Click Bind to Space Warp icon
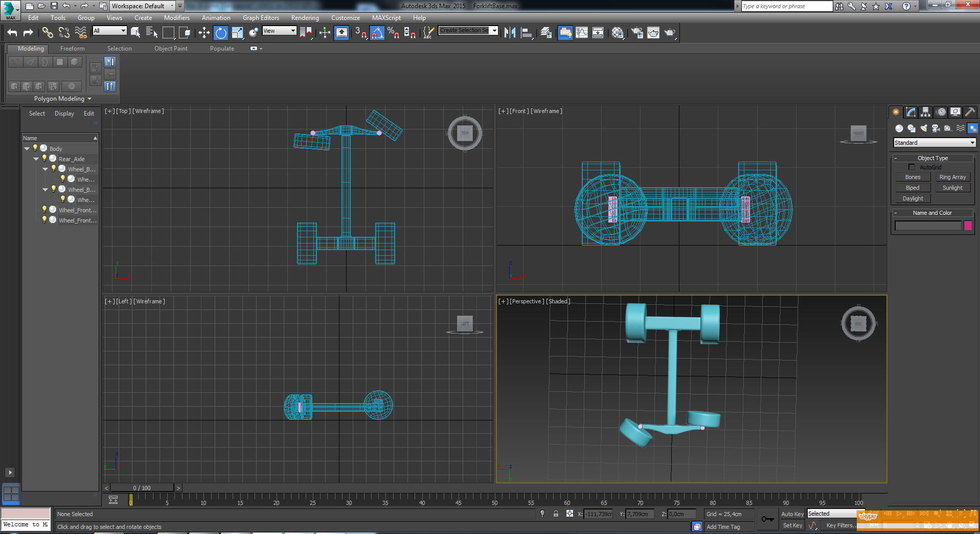 point(81,33)
